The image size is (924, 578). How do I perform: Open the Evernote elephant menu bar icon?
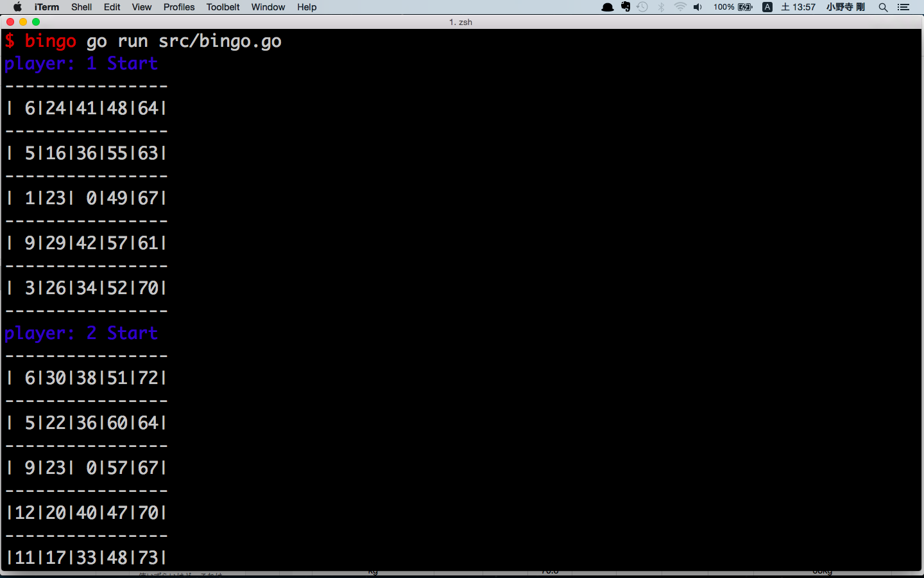pyautogui.click(x=626, y=7)
